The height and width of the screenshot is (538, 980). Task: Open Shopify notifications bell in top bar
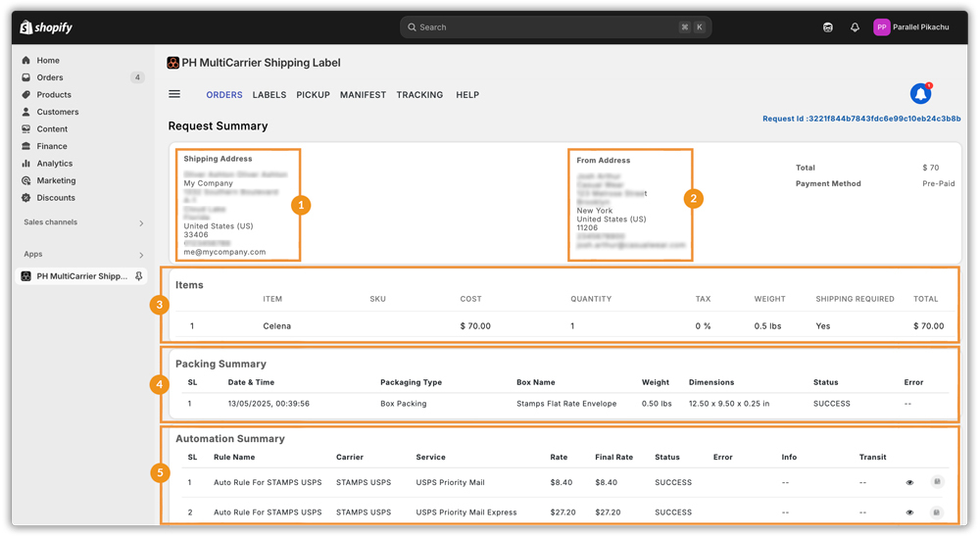pos(855,26)
